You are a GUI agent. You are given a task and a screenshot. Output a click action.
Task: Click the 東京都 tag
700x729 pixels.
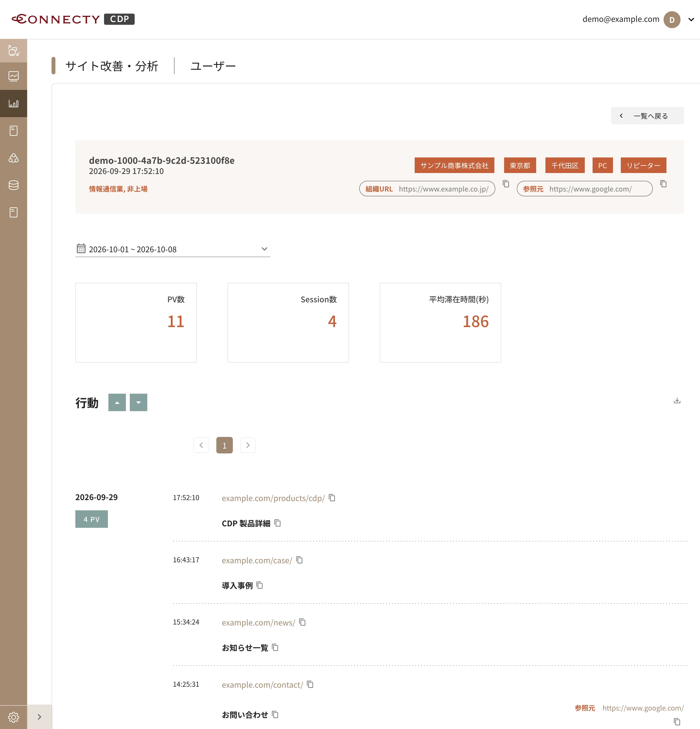[520, 165]
